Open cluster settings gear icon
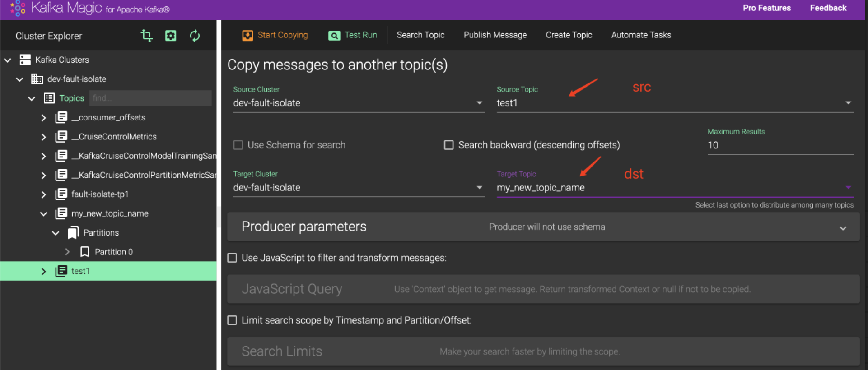The height and width of the screenshot is (370, 868). click(171, 36)
